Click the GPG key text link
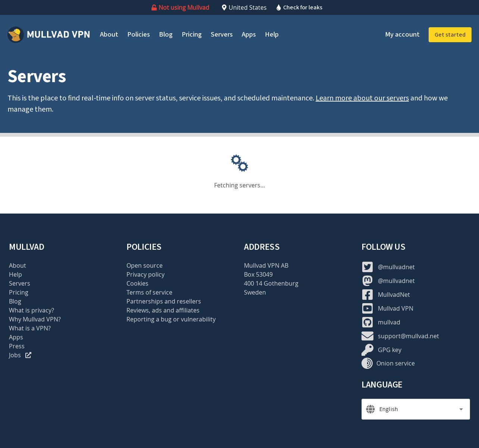 [x=389, y=350]
